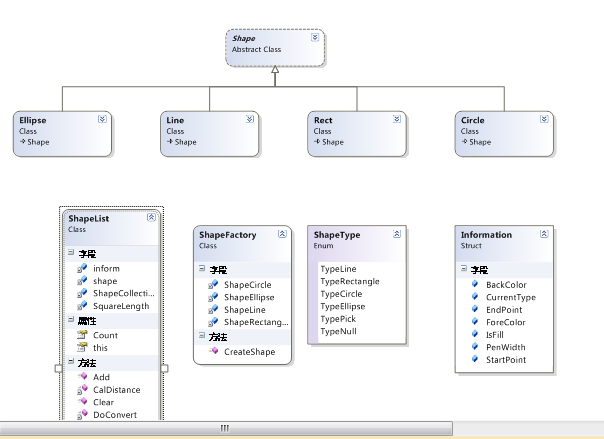
Task: Click the horizontal scrollbar thumb at the bottom
Action: (x=225, y=428)
